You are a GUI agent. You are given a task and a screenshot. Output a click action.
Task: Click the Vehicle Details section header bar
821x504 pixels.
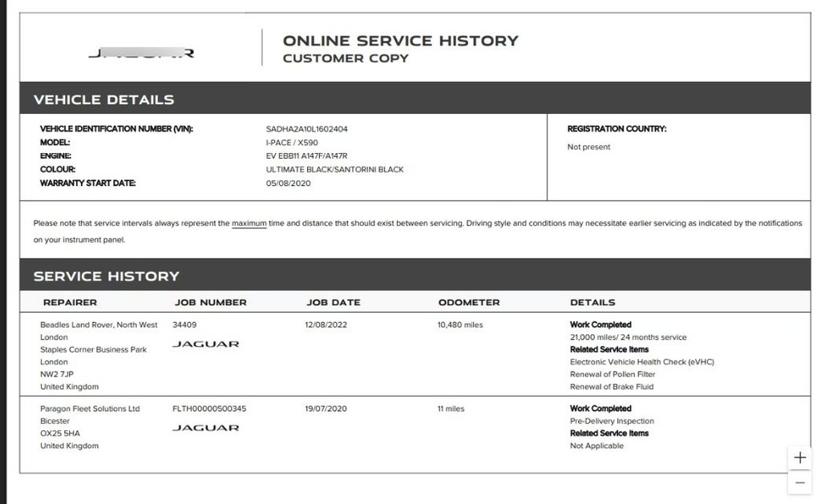click(x=415, y=99)
